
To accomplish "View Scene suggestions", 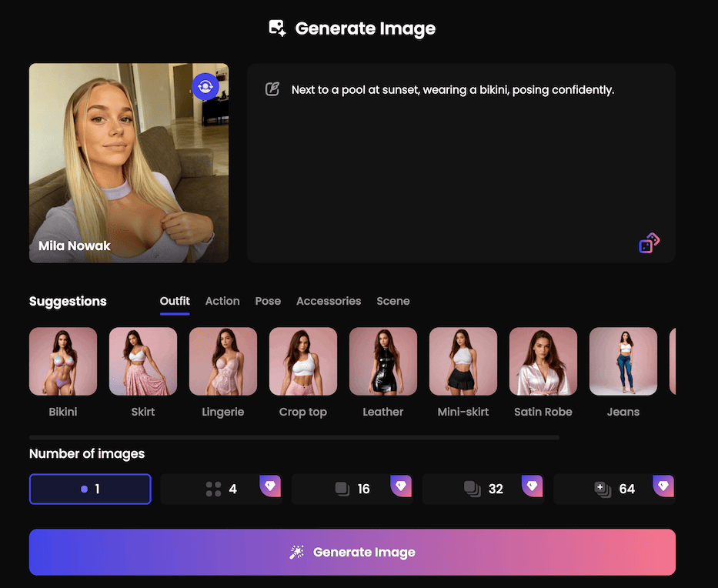I will pos(393,301).
